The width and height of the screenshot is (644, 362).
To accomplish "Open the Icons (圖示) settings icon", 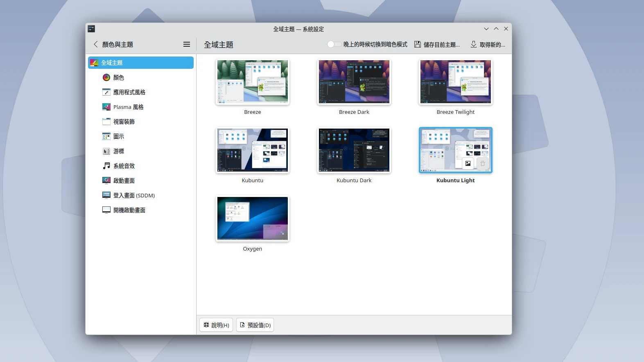I will pos(106,136).
